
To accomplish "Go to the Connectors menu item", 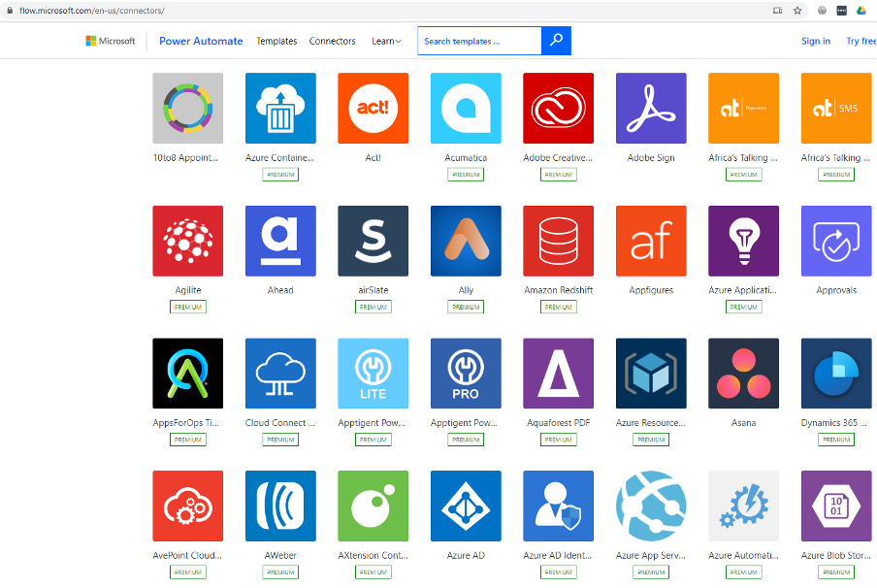I will [332, 42].
